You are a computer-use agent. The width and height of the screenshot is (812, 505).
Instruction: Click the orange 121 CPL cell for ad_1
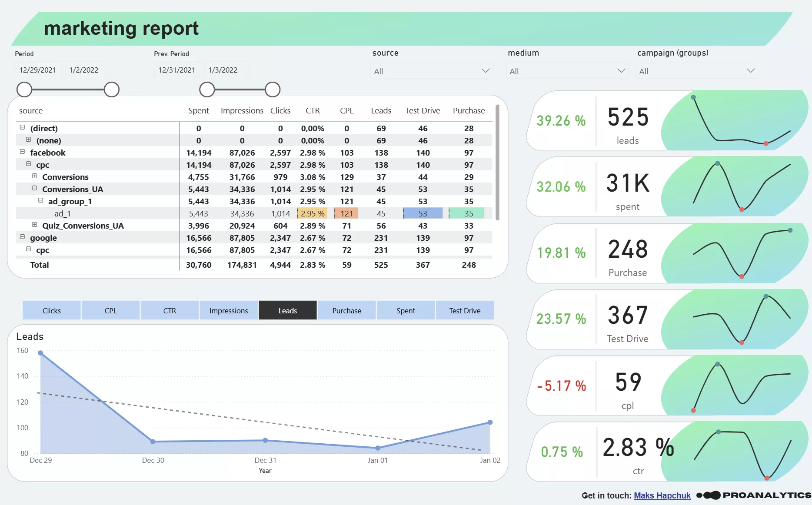click(x=346, y=213)
